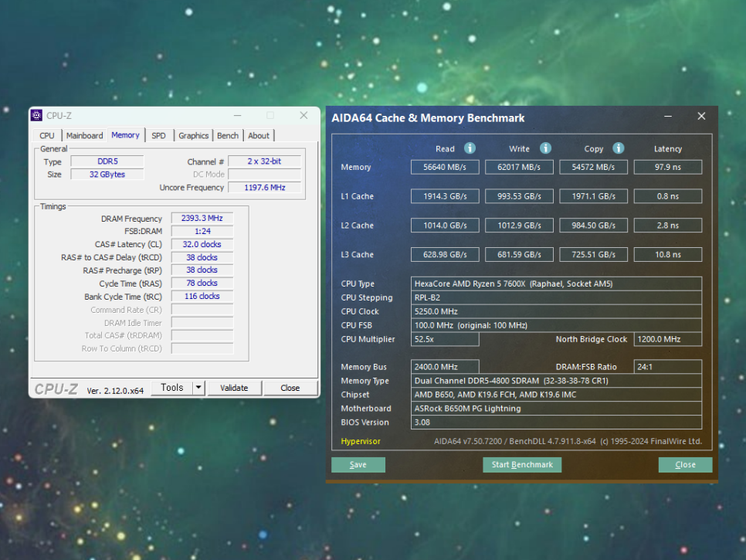Click L1 Cache Write 993.53 GB/s value
746x560 pixels.
point(519,196)
